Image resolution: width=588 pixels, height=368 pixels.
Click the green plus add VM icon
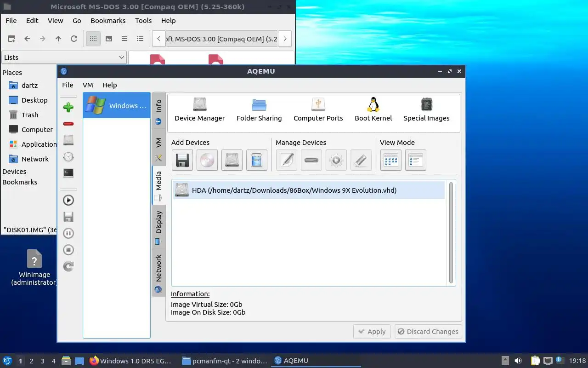(68, 107)
